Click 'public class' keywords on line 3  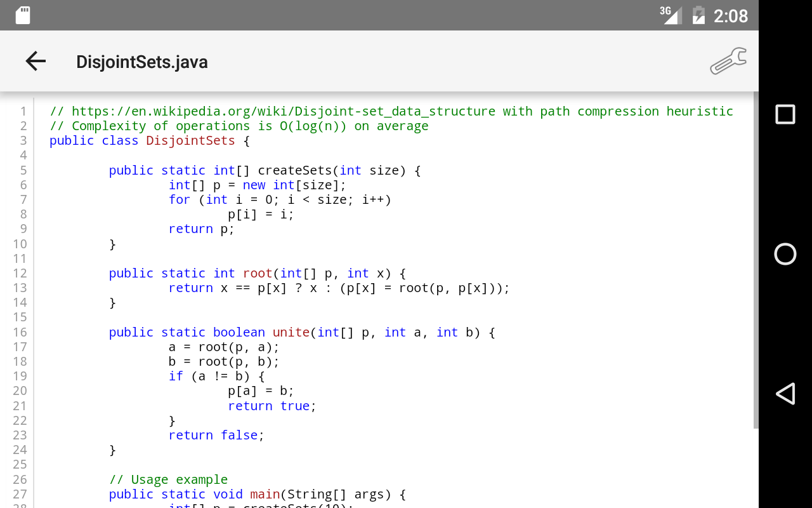(94, 140)
